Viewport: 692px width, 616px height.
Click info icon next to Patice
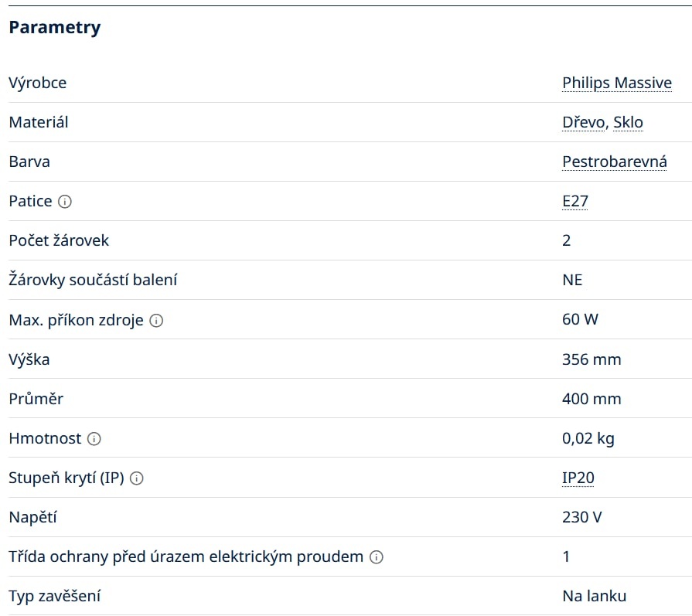click(x=66, y=202)
